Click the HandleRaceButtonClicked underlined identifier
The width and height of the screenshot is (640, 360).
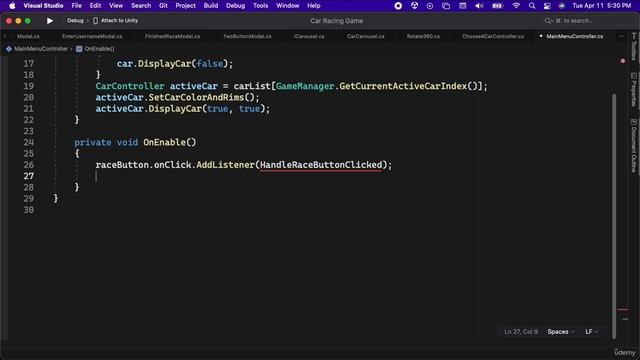point(321,165)
